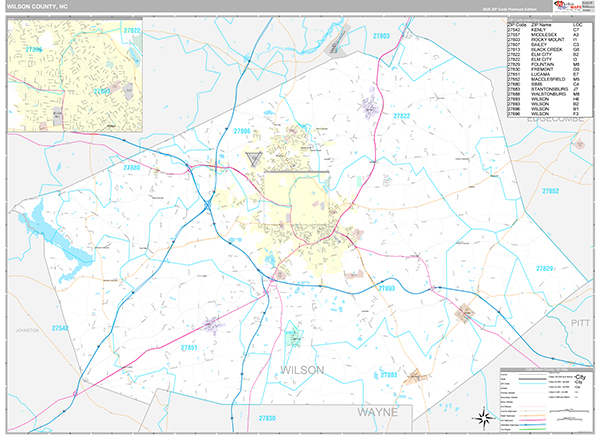Click the tan Stantonsburg town area
Image resolution: width=600 pixels, height=435 pixels.
[x=416, y=377]
